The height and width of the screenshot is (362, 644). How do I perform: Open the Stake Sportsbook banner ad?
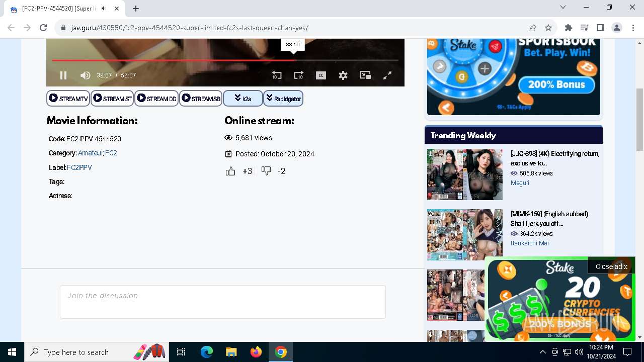514,76
